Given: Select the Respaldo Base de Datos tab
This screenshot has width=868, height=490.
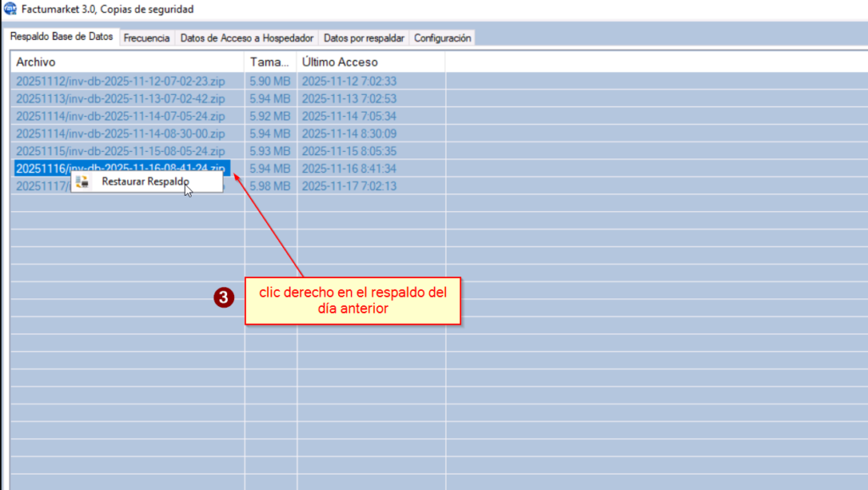Looking at the screenshot, I should [62, 37].
